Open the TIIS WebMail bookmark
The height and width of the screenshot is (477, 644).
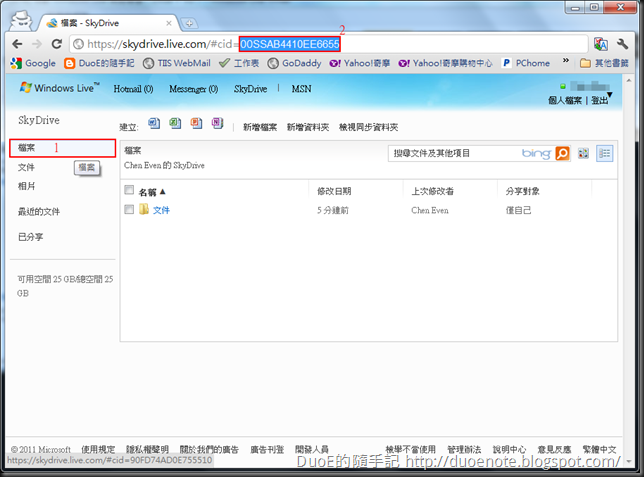[177, 63]
